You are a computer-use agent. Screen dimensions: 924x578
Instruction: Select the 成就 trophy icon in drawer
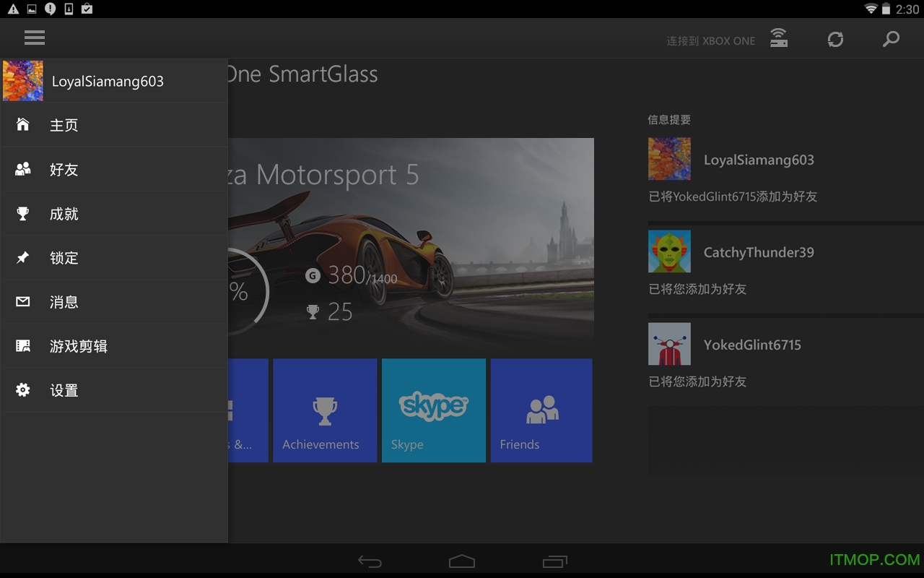click(23, 213)
